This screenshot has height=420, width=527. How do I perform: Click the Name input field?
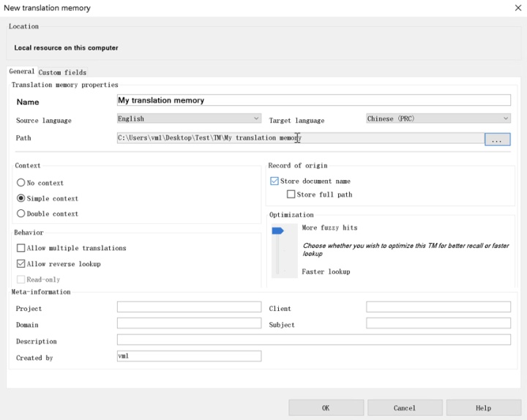(x=313, y=100)
